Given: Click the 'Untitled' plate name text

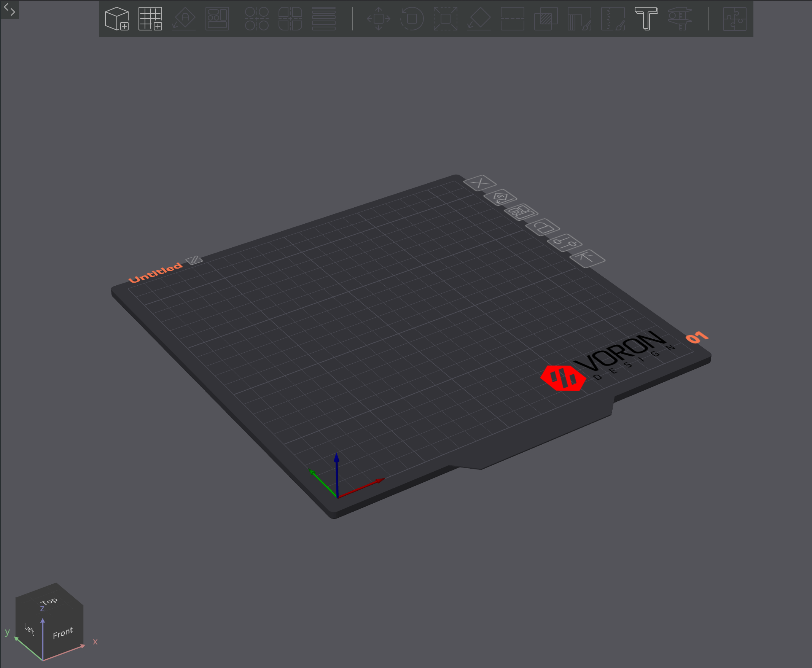Looking at the screenshot, I should click(x=156, y=272).
